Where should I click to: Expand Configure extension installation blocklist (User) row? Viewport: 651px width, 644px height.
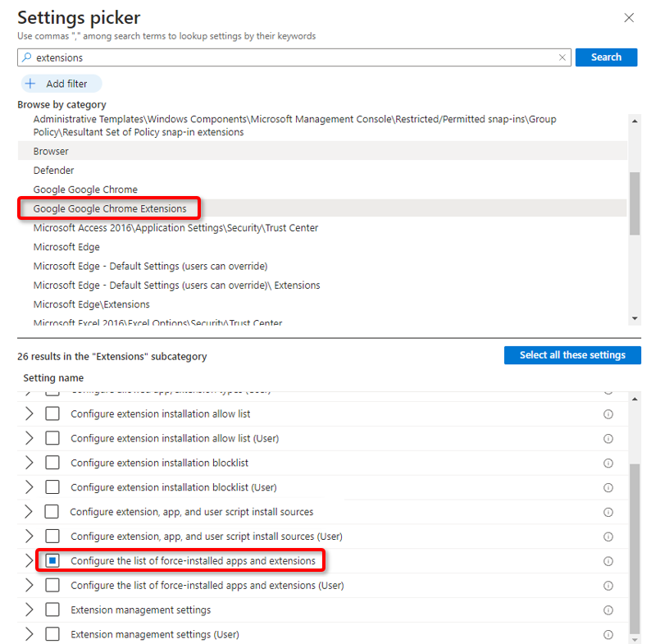tap(30, 487)
